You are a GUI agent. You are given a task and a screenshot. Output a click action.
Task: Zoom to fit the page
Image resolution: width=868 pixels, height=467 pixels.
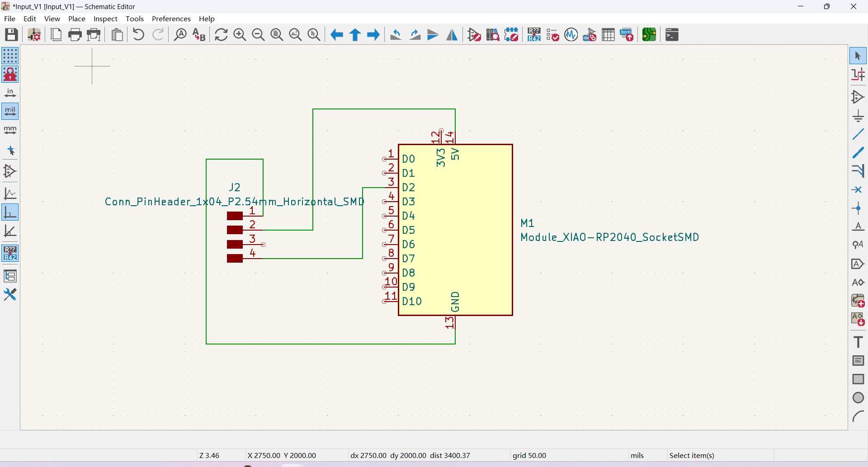click(277, 35)
